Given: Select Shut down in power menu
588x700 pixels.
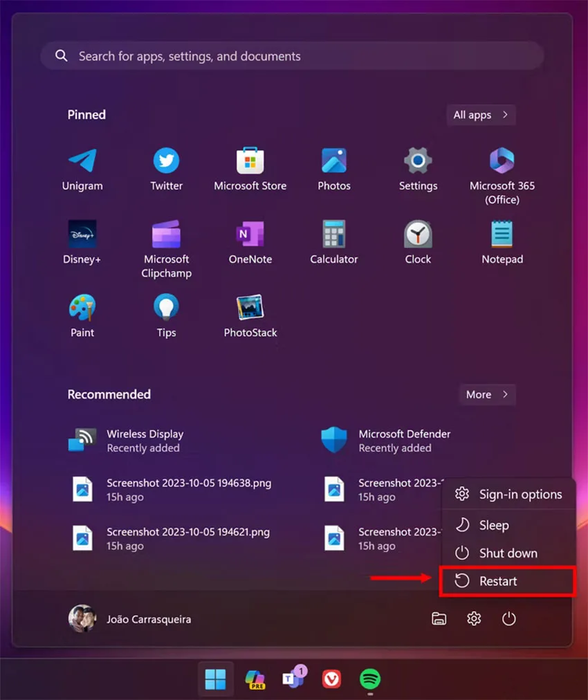Looking at the screenshot, I should click(x=508, y=553).
